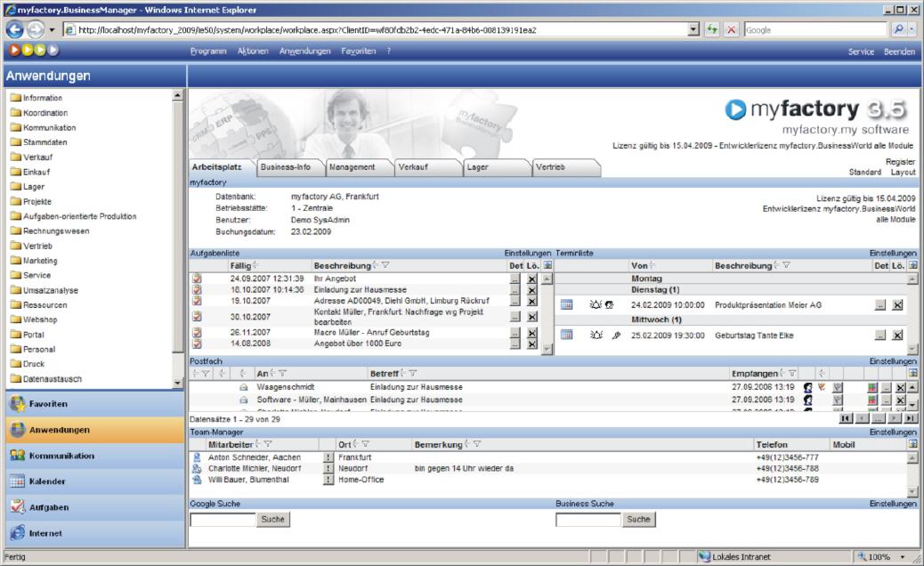Click Beenden link in top bar

click(x=899, y=52)
